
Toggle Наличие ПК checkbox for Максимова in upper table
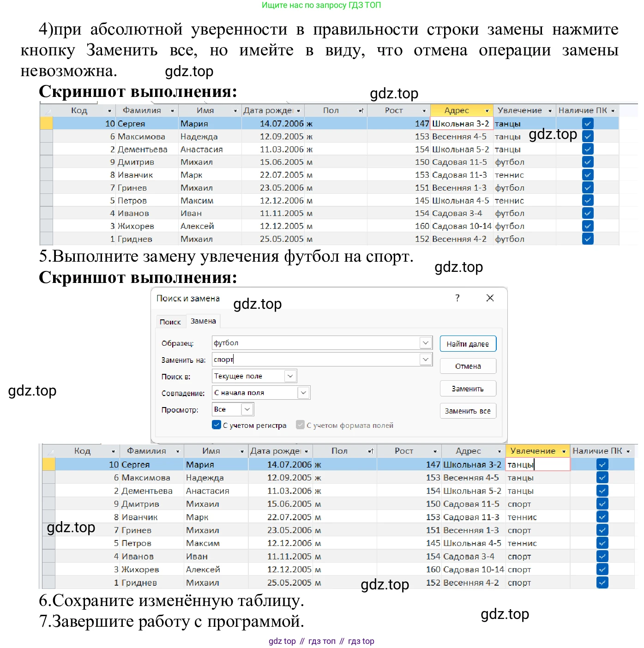point(588,136)
